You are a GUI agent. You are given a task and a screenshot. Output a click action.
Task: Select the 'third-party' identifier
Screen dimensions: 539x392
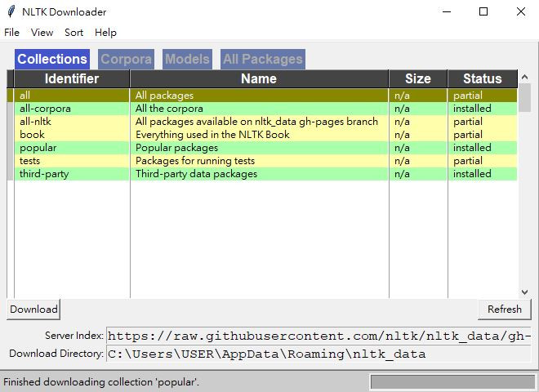pos(72,174)
